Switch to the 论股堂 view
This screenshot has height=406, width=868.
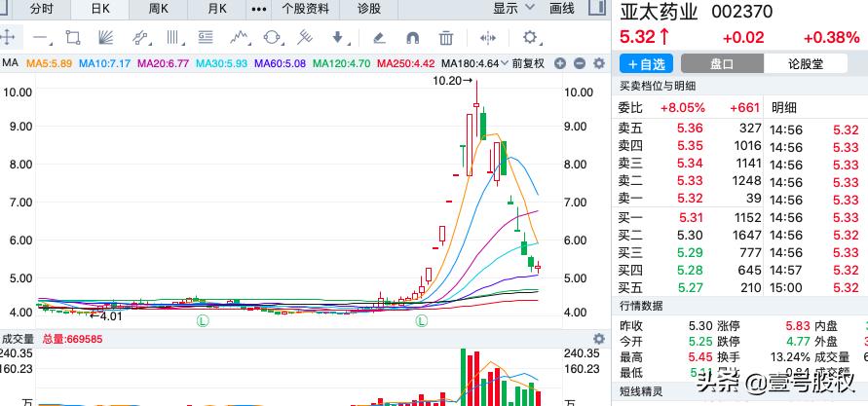(806, 63)
